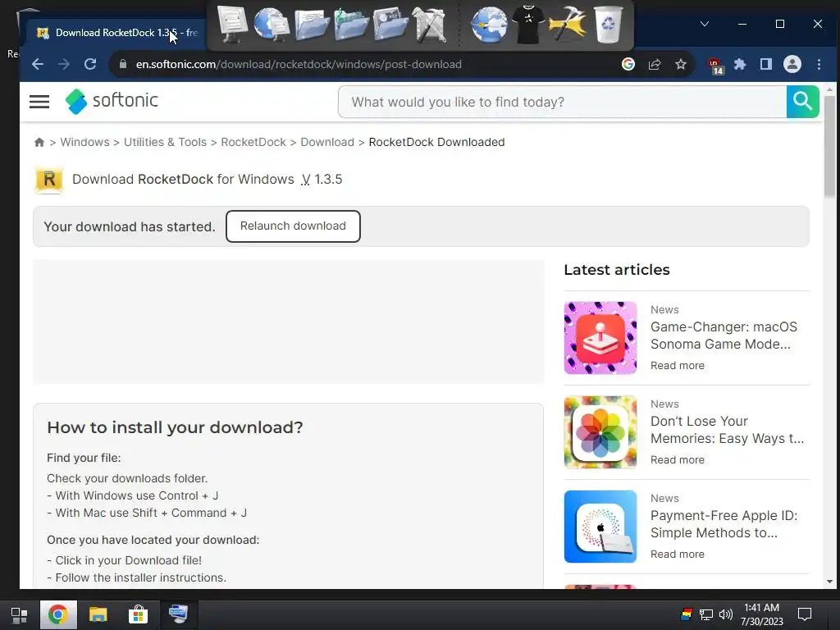Open the uBlock extension icon showing 14
The height and width of the screenshot is (630, 840).
click(715, 66)
